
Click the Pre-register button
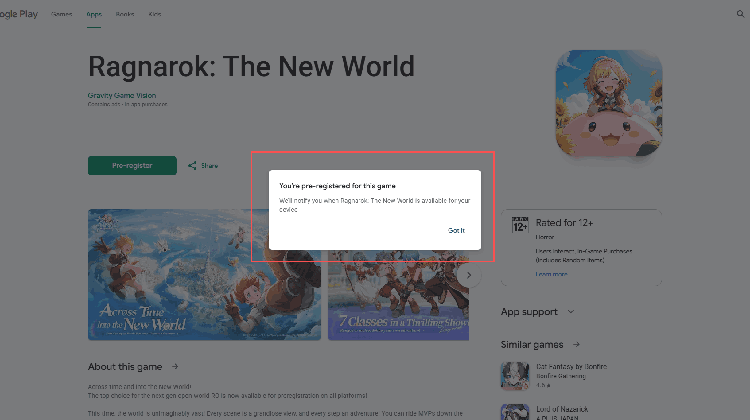tap(132, 166)
